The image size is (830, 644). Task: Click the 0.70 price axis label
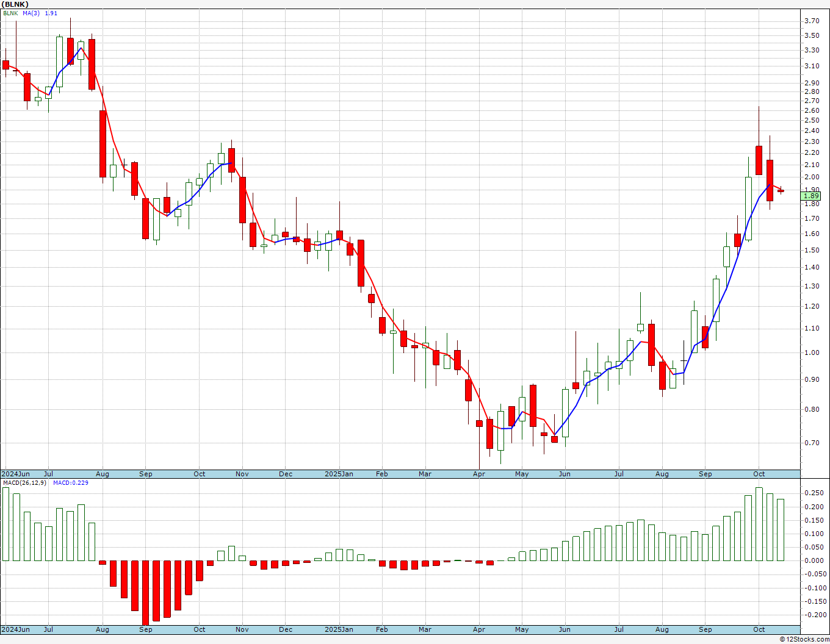[x=812, y=443]
